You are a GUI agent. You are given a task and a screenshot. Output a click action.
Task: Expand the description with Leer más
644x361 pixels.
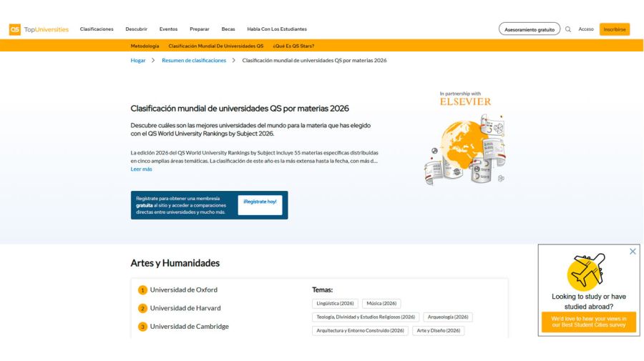pos(141,169)
